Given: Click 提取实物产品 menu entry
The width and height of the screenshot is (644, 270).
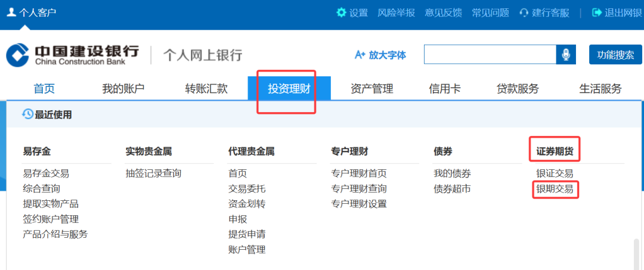Looking at the screenshot, I should tap(51, 204).
